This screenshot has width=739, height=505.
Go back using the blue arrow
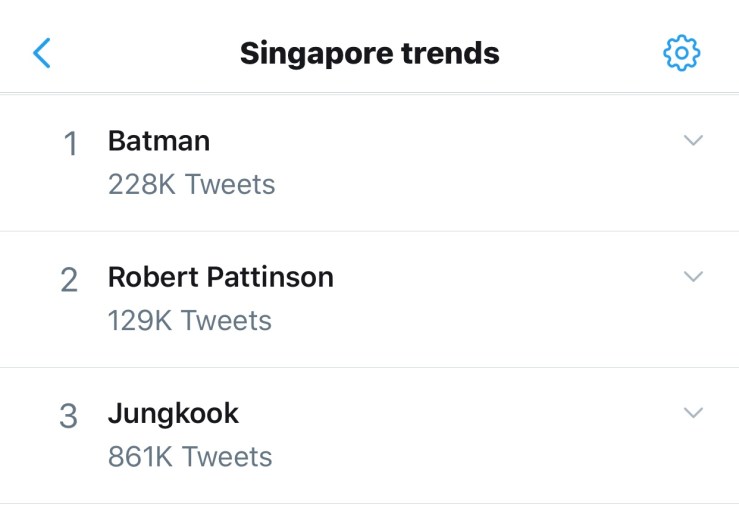click(41, 52)
